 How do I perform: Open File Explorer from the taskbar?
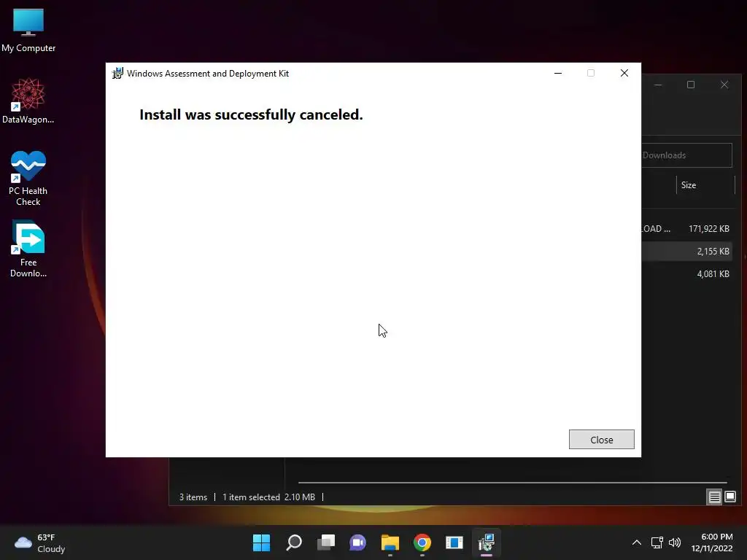(390, 542)
